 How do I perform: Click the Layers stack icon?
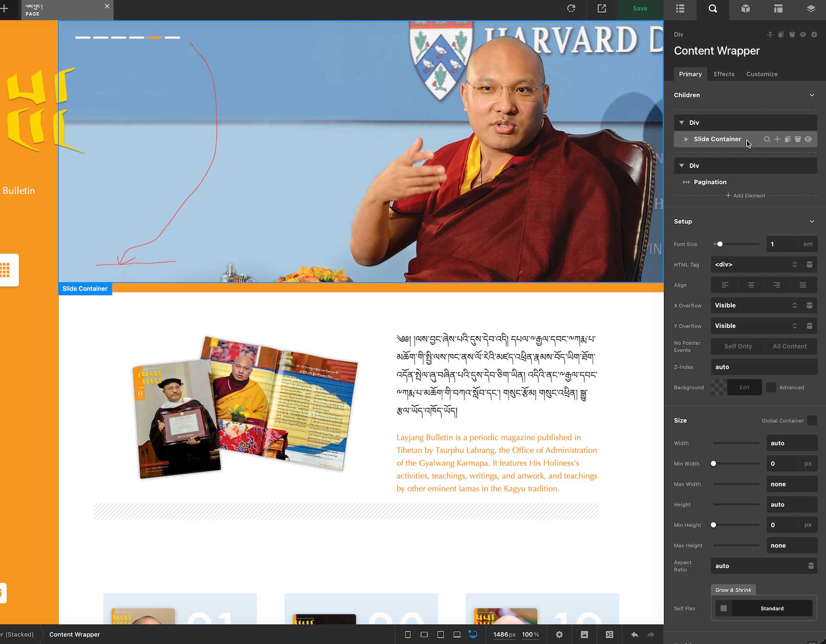pyautogui.click(x=811, y=9)
